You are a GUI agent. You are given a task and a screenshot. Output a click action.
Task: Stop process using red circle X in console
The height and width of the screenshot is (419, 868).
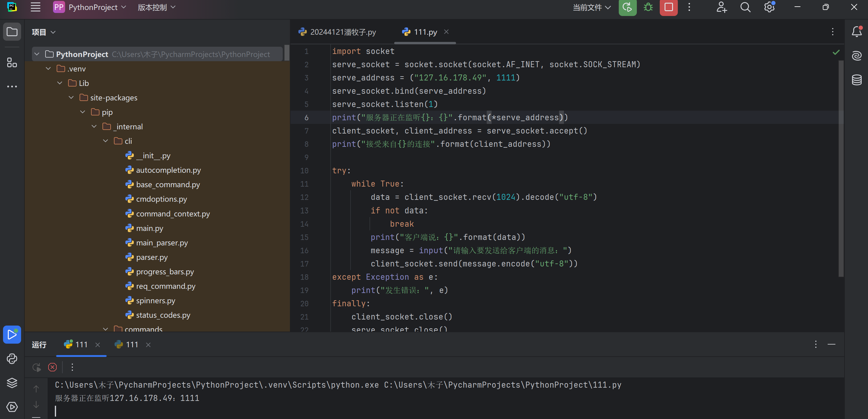(x=52, y=367)
